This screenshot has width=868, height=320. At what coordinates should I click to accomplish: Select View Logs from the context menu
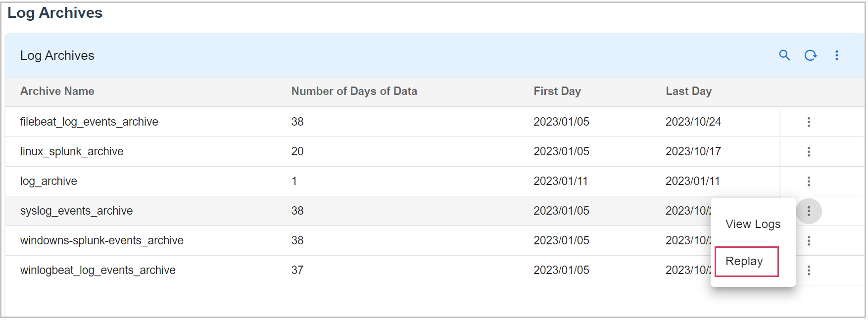(753, 224)
